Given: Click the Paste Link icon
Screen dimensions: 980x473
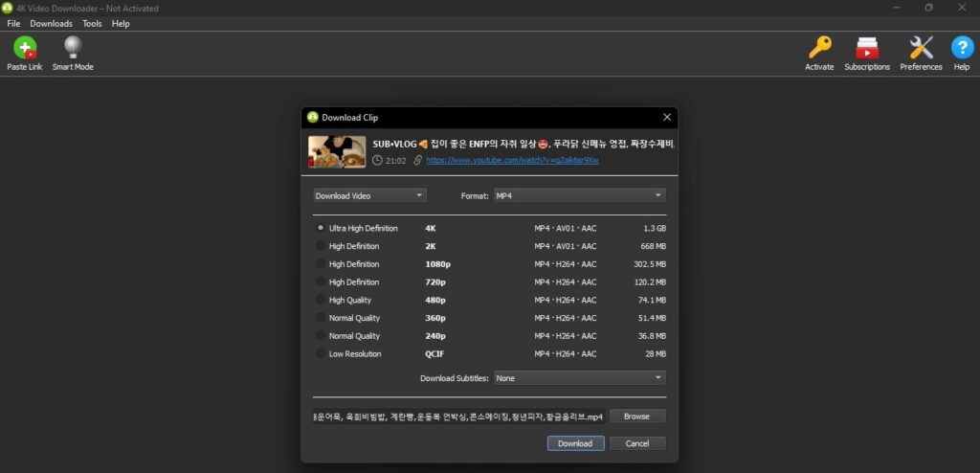Looking at the screenshot, I should (x=24, y=48).
